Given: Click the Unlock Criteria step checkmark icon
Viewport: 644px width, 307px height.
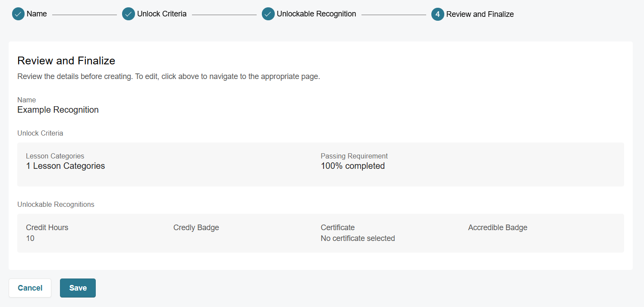Looking at the screenshot, I should [x=129, y=14].
